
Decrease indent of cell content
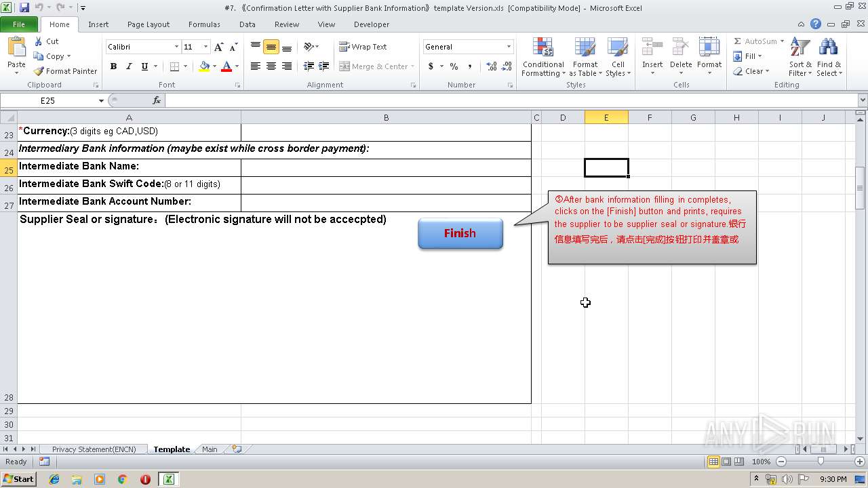(309, 66)
